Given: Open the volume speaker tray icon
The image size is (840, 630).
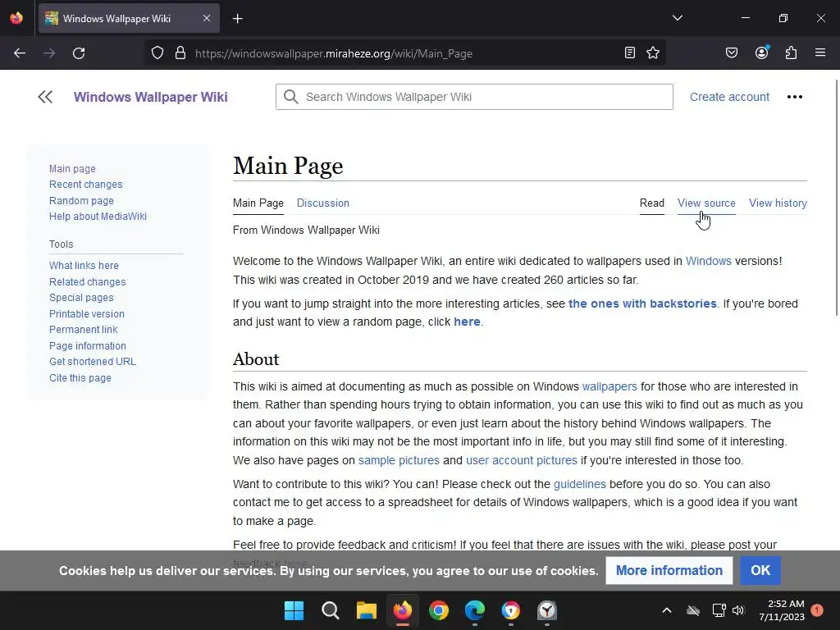Looking at the screenshot, I should pyautogui.click(x=738, y=610).
